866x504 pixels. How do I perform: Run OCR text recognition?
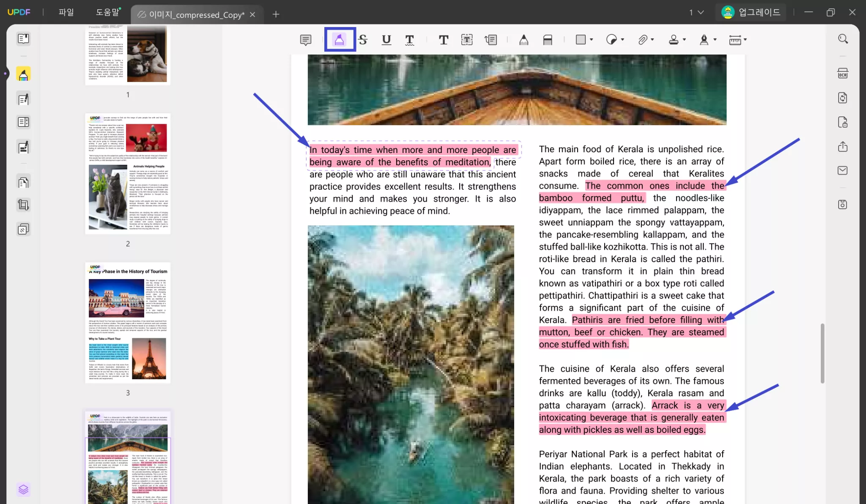pos(843,74)
